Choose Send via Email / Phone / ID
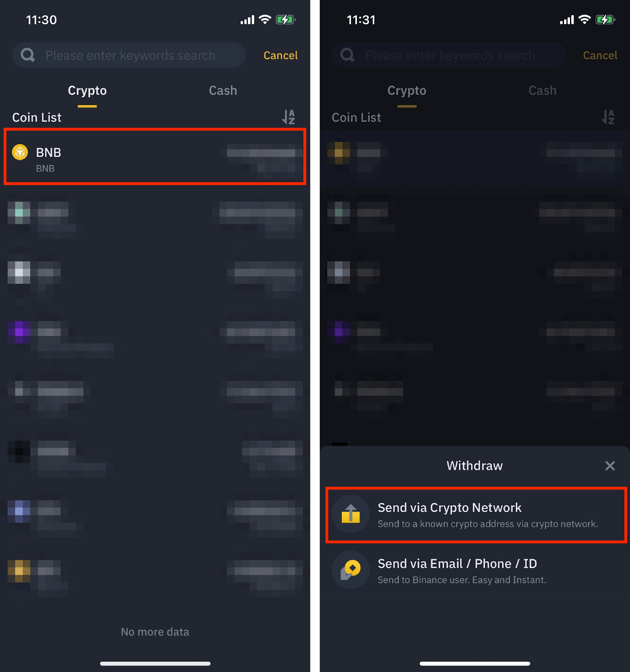This screenshot has height=672, width=630. pyautogui.click(x=476, y=571)
